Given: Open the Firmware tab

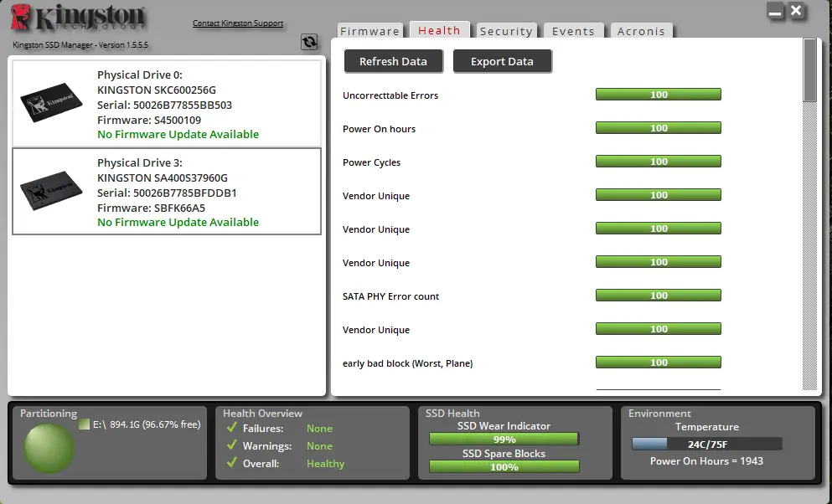Looking at the screenshot, I should (369, 31).
